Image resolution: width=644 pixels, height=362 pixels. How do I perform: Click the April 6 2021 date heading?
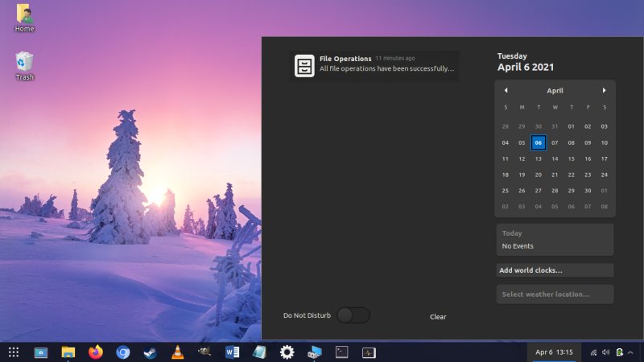tap(526, 67)
